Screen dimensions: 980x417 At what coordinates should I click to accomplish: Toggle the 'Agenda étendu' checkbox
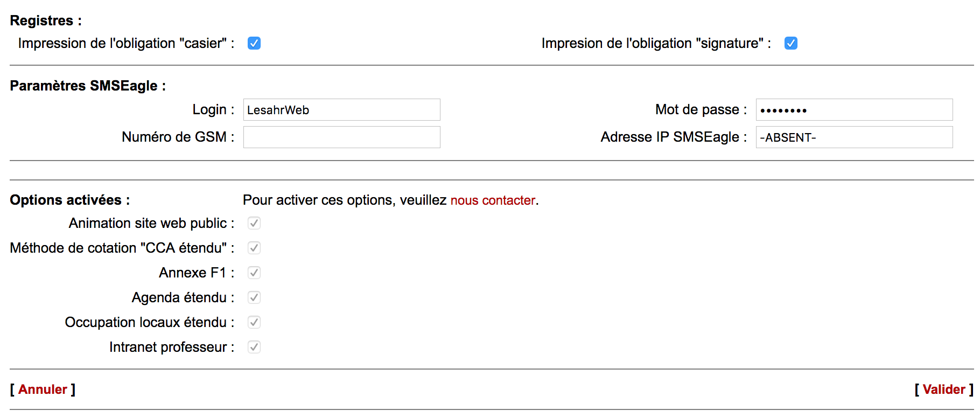point(254,297)
